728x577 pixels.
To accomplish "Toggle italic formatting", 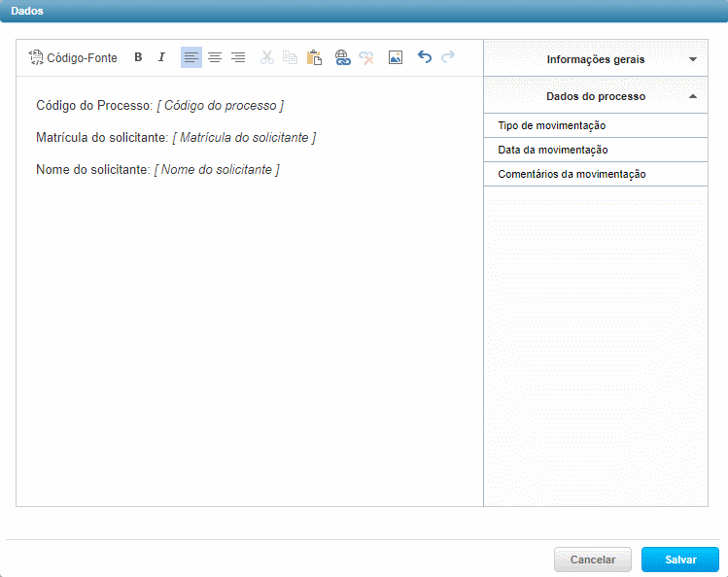I will click(x=162, y=57).
